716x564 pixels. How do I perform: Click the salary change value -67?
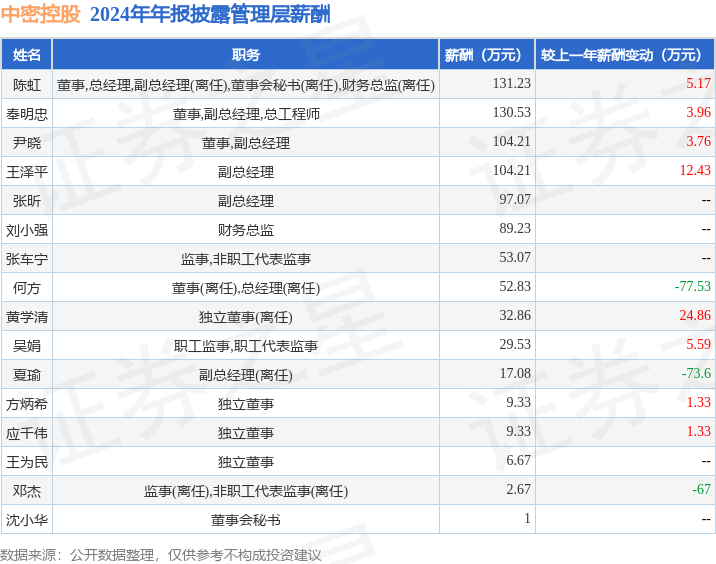click(x=701, y=489)
